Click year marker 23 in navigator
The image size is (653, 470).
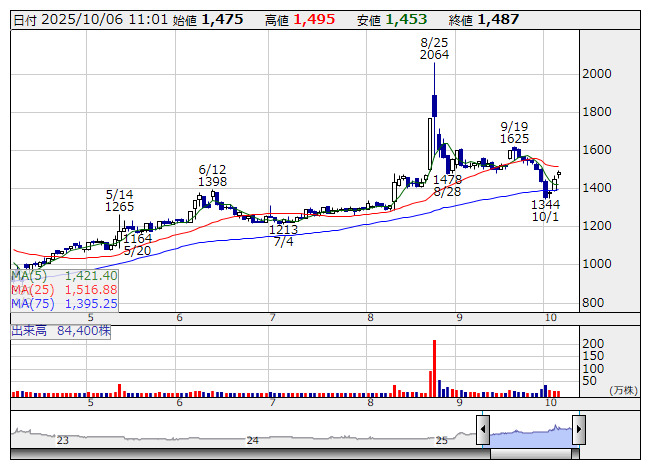tap(62, 440)
